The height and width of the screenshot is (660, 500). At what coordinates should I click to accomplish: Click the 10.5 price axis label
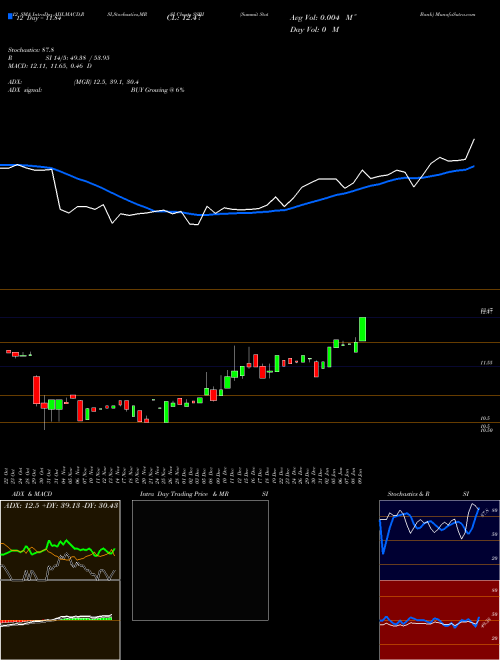click(x=484, y=418)
